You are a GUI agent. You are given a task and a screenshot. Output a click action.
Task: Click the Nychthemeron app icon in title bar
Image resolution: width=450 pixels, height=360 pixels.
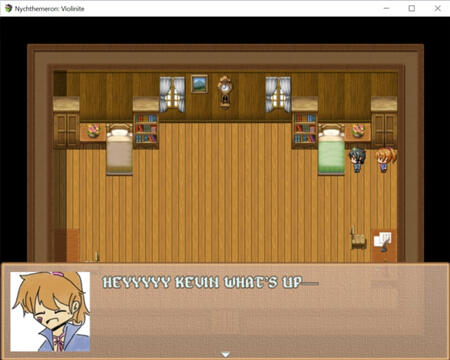[8, 8]
